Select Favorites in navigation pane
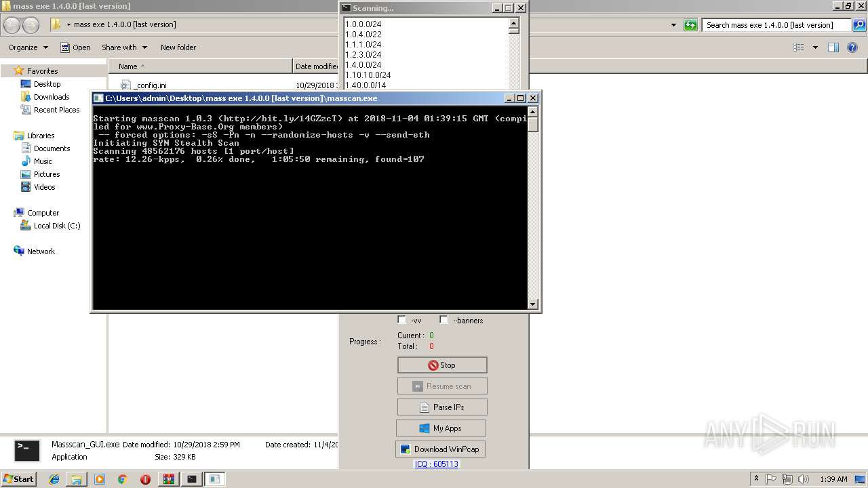Image resolution: width=868 pixels, height=488 pixels. (x=42, y=71)
